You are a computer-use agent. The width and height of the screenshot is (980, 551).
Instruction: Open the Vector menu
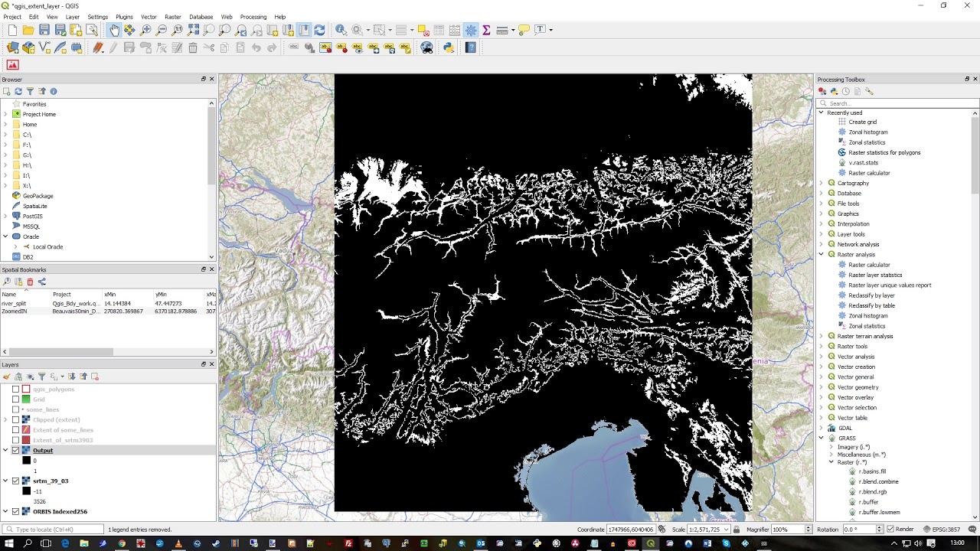(149, 17)
